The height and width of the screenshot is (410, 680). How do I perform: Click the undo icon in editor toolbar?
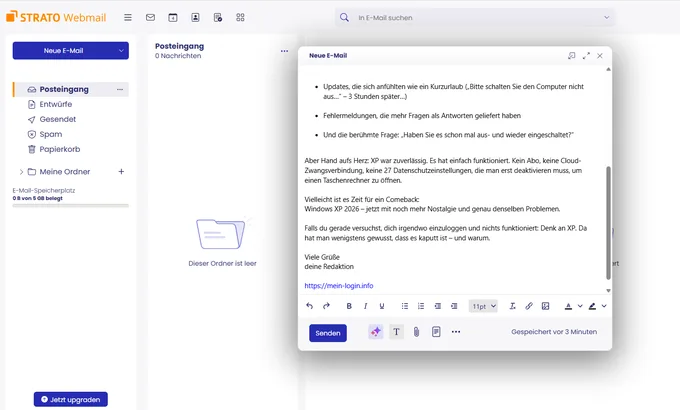309,306
